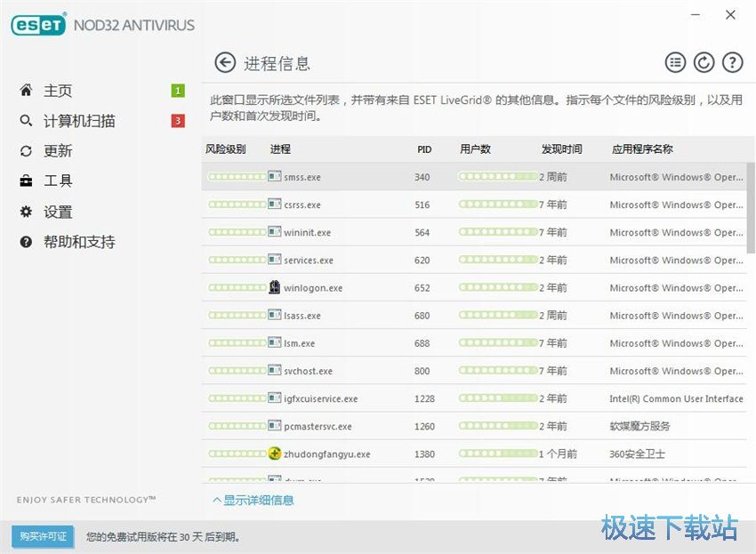Image resolution: width=756 pixels, height=554 pixels.
Task: Click PID value 652
Action: [x=422, y=288]
